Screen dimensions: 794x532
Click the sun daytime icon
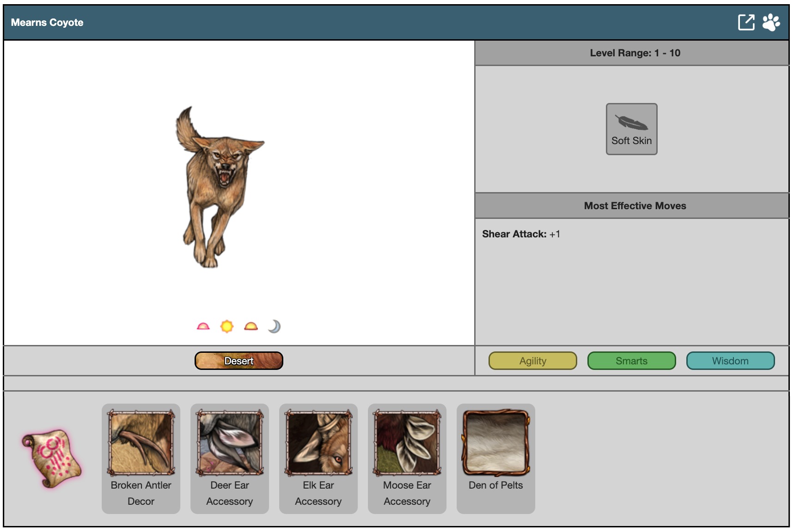pyautogui.click(x=227, y=326)
